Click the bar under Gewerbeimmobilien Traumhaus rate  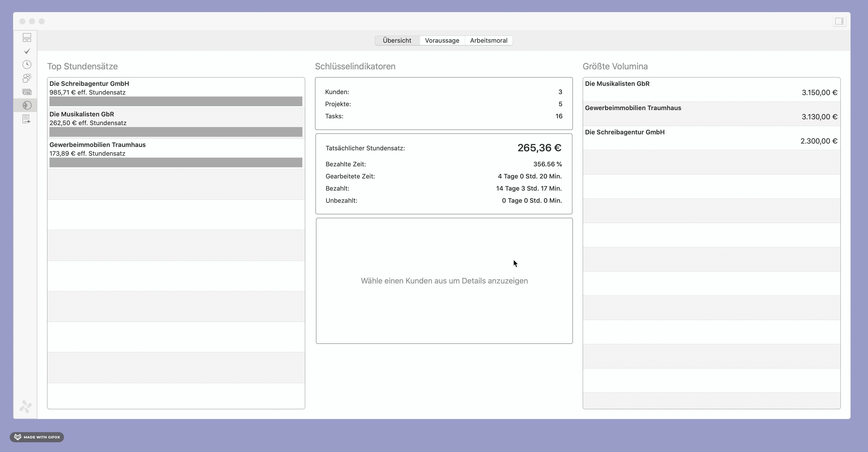point(176,162)
